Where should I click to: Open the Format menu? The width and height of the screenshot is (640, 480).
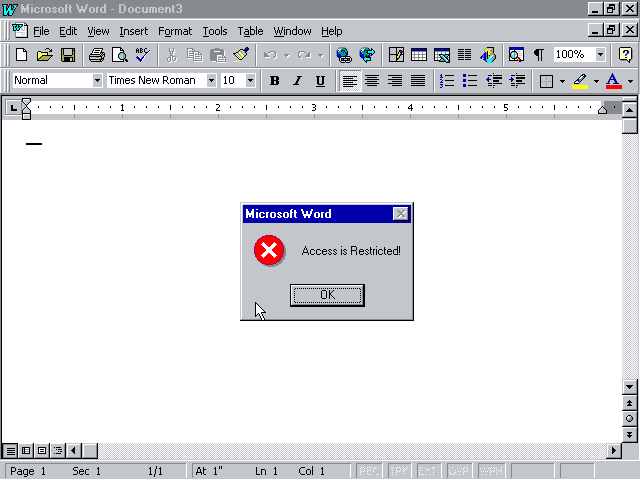coord(175,31)
